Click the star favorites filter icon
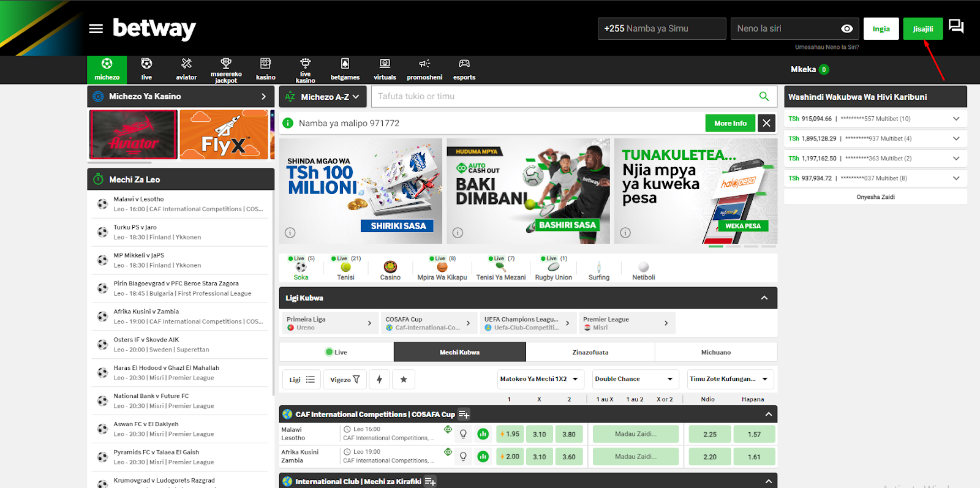980x488 pixels. click(x=403, y=380)
